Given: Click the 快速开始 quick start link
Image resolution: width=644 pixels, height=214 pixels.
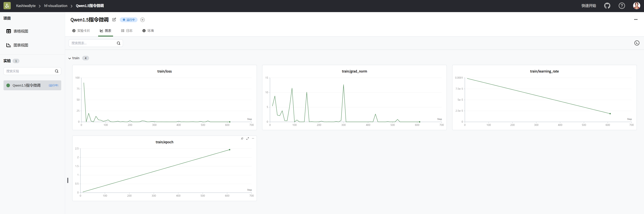Looking at the screenshot, I should coord(588,6).
